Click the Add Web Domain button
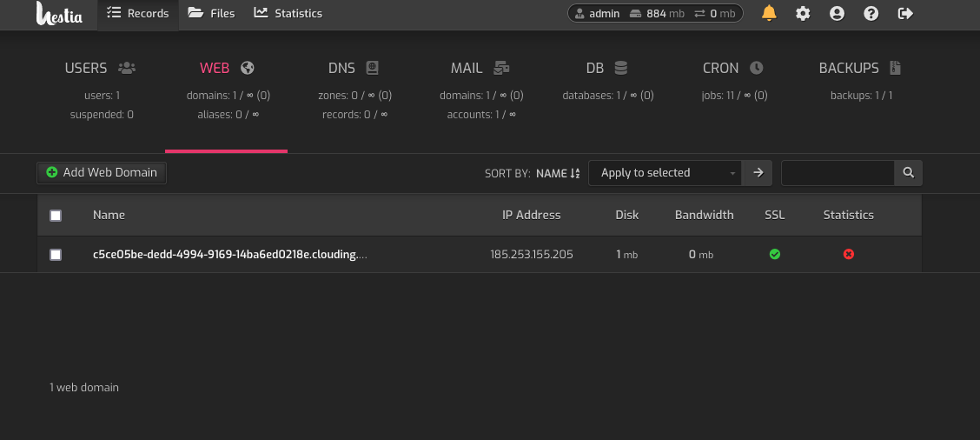The width and height of the screenshot is (980, 440). click(x=102, y=173)
